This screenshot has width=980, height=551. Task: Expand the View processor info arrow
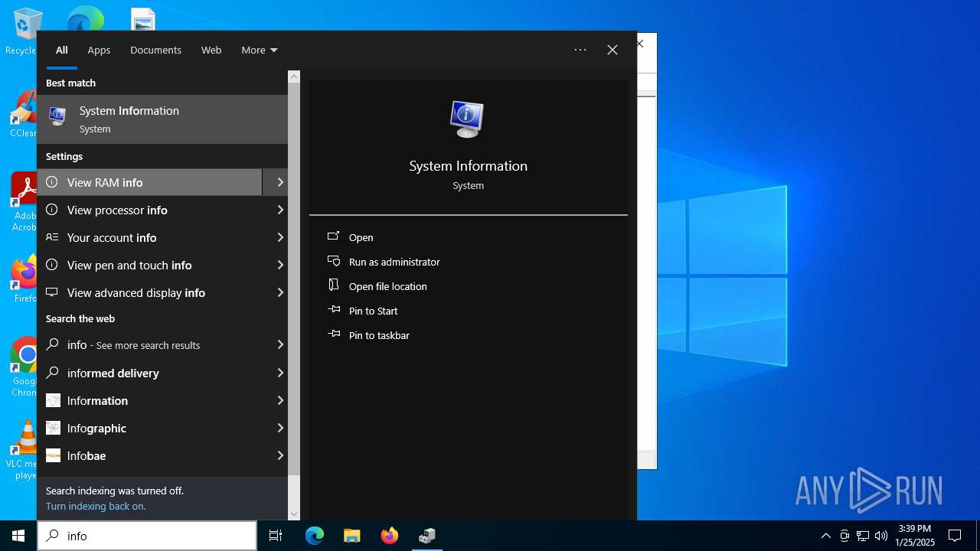280,210
